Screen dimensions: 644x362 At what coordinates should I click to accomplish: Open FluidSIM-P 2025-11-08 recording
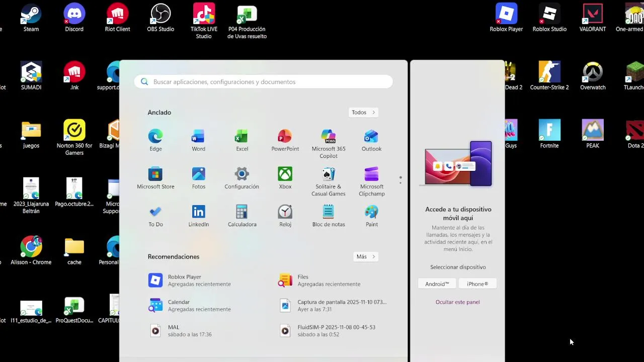click(x=335, y=331)
